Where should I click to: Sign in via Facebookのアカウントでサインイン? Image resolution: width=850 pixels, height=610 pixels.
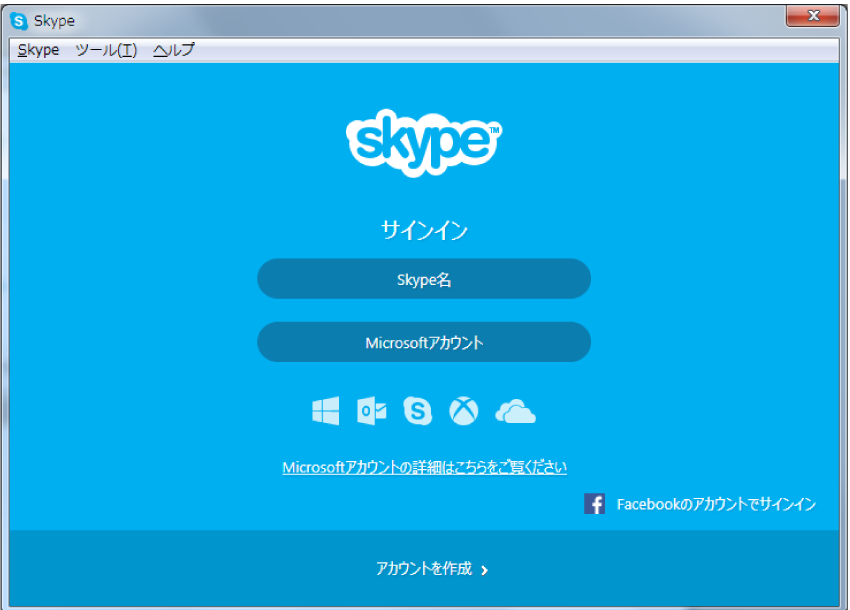[x=716, y=504]
